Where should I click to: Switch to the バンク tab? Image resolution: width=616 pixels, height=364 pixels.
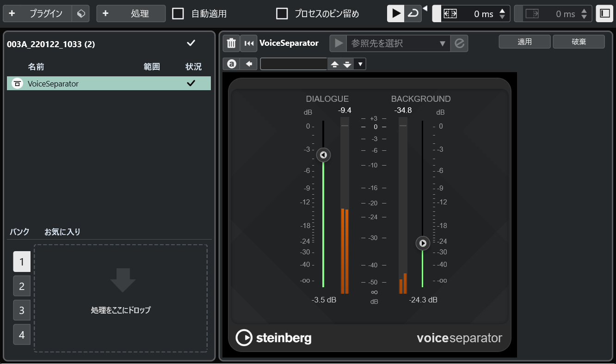(20, 232)
